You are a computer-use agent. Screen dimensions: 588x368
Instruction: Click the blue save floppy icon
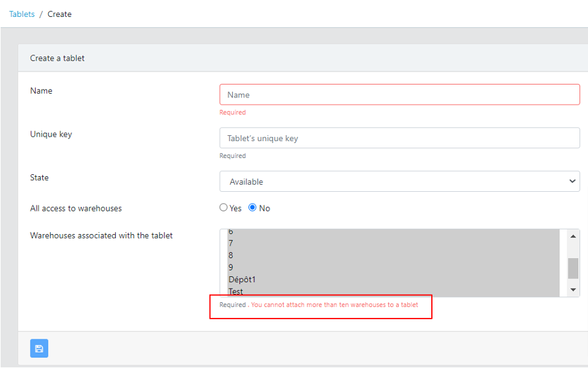click(x=39, y=348)
